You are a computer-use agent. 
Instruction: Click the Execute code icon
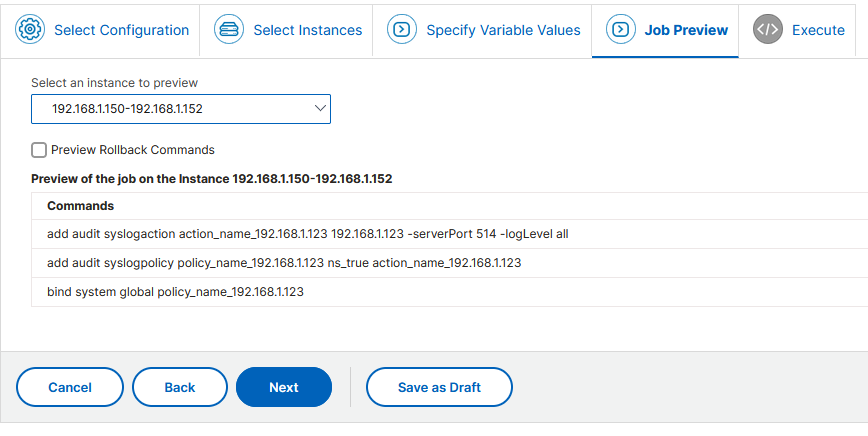click(x=768, y=29)
